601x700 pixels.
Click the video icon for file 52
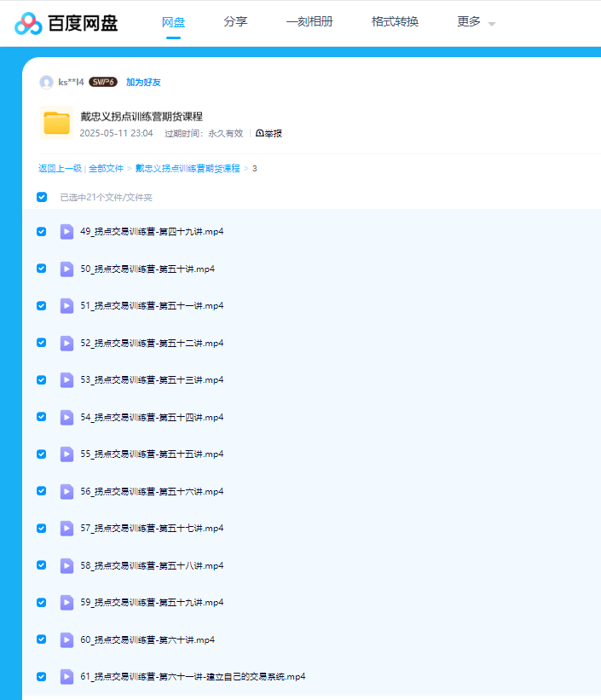66,343
